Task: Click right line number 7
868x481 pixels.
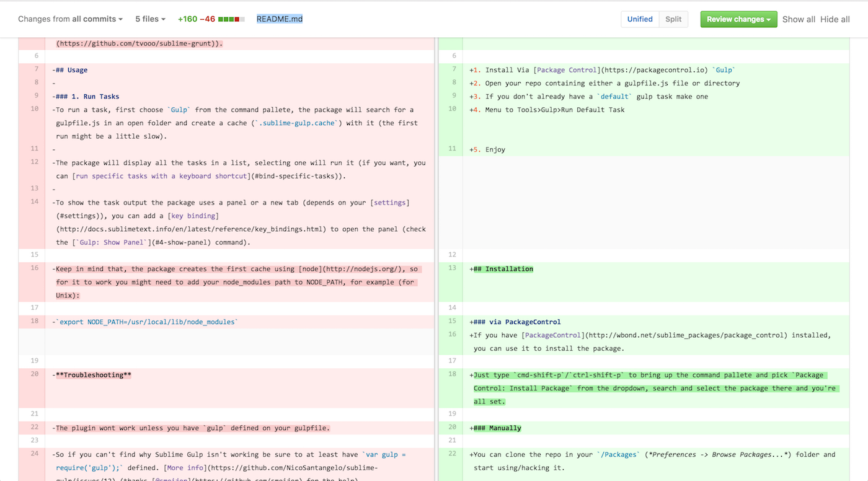Action: (x=453, y=69)
